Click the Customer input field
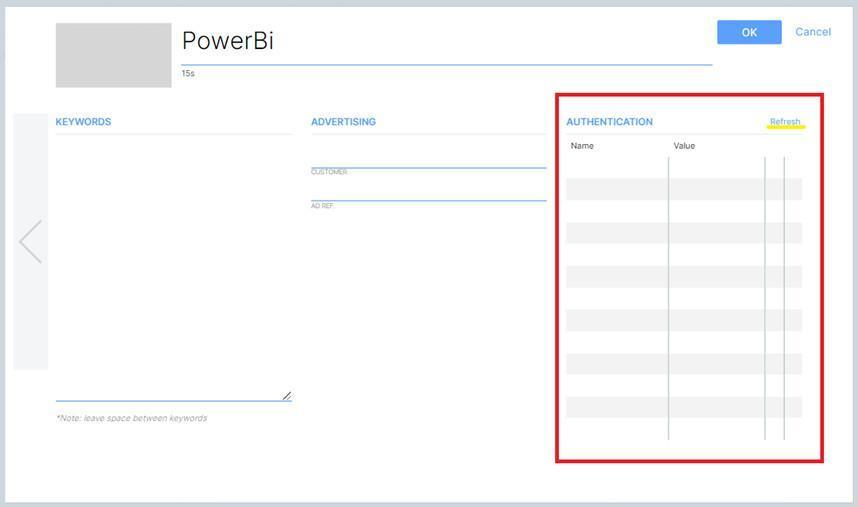 click(x=428, y=158)
